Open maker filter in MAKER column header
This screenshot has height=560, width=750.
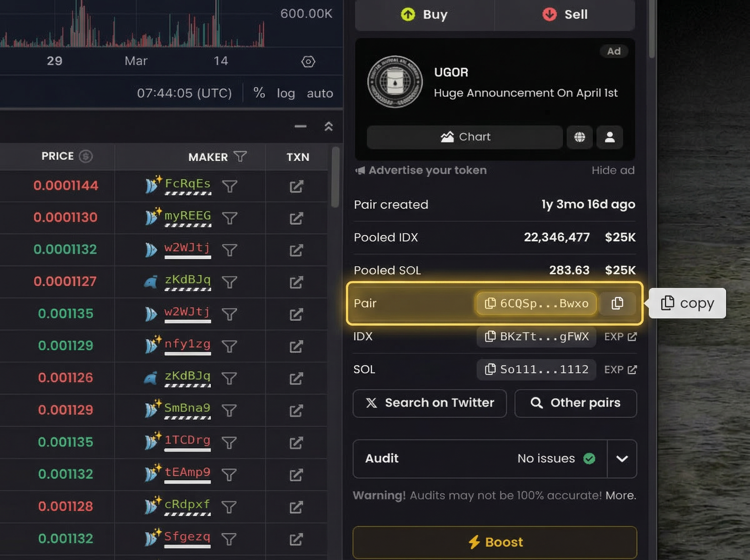240,157
